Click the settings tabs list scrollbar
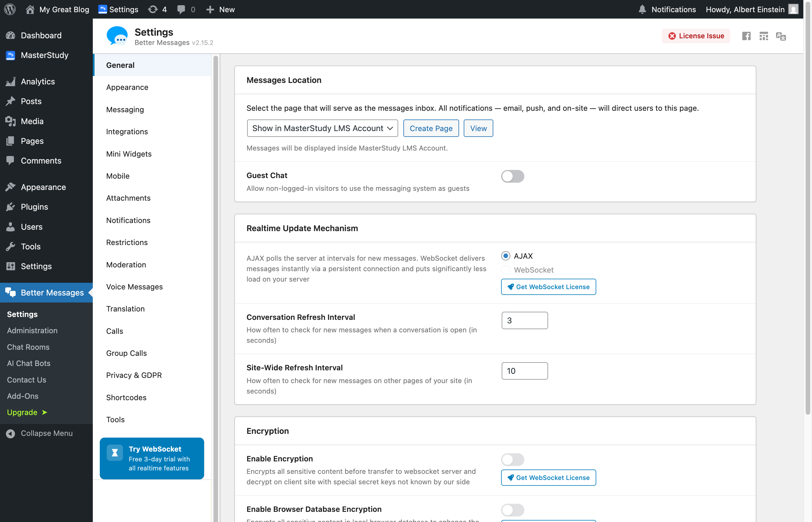 [215, 288]
